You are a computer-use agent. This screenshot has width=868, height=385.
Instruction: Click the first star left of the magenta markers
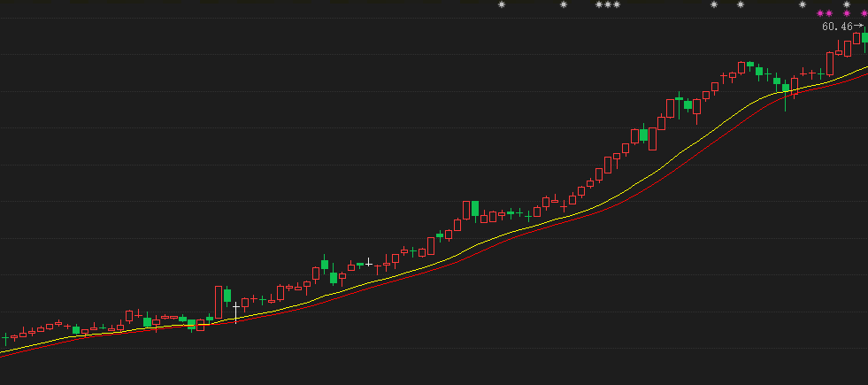[803, 4]
